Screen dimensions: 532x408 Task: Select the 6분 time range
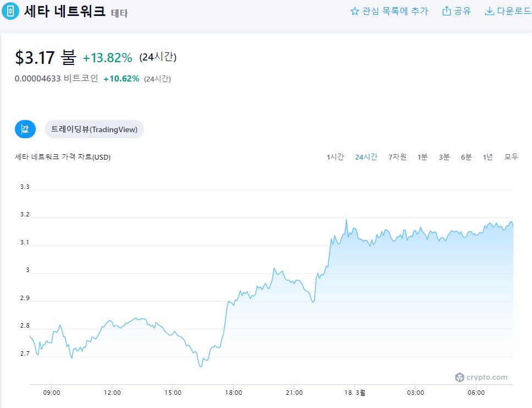click(466, 157)
